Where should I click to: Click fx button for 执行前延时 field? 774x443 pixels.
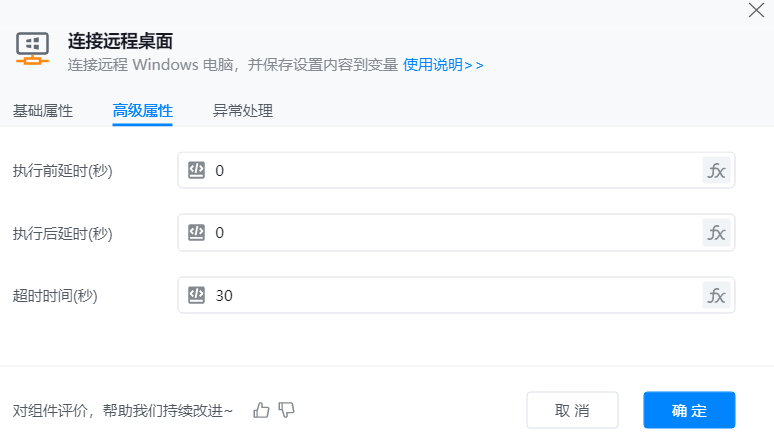[716, 170]
